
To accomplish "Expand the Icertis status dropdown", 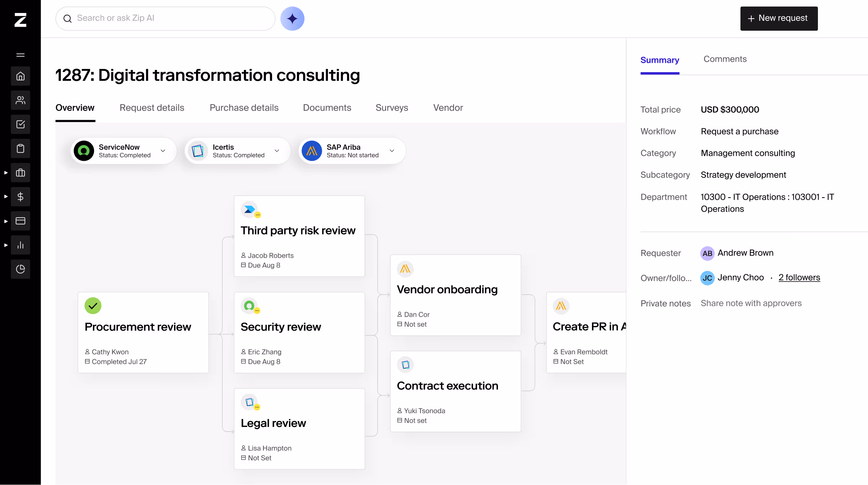I will point(277,151).
